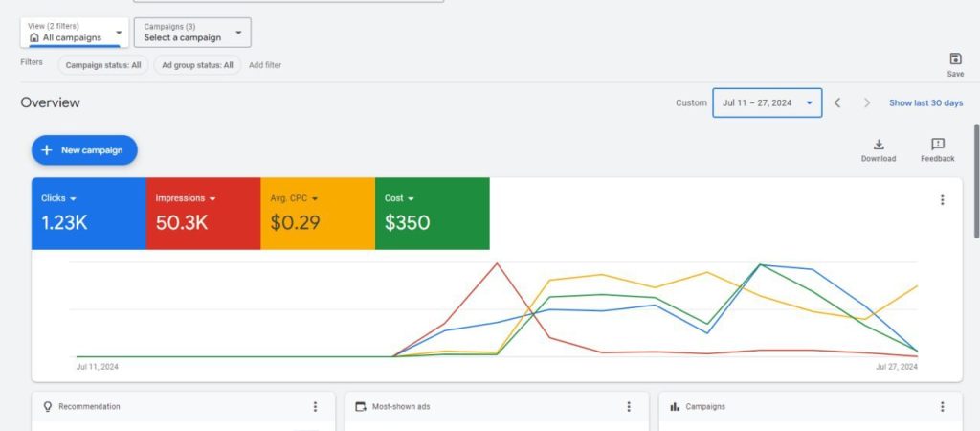The width and height of the screenshot is (980, 431).
Task: Open Most-shown ads card options menu
Action: click(x=629, y=407)
